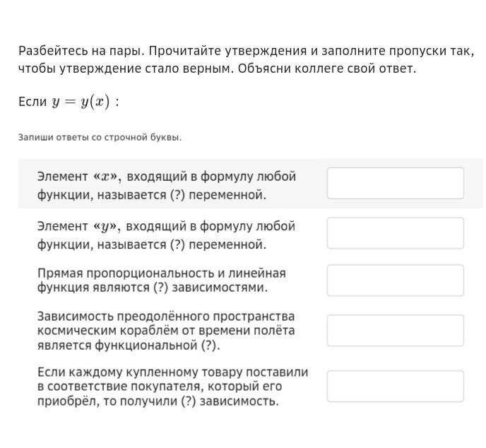This screenshot has width=486, height=448.
Task: Click the italic y symbol in second statement
Action: [105, 228]
